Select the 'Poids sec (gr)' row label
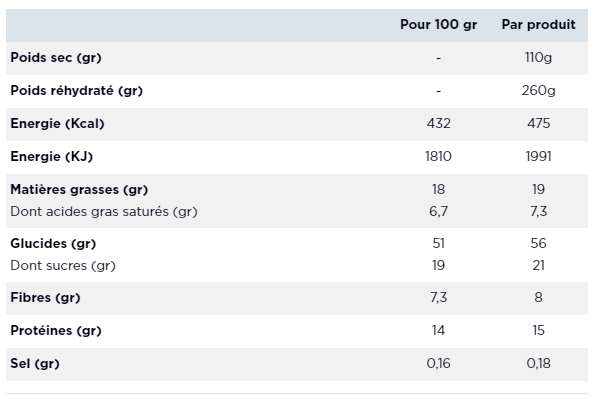Image resolution: width=598 pixels, height=396 pixels. [56, 58]
